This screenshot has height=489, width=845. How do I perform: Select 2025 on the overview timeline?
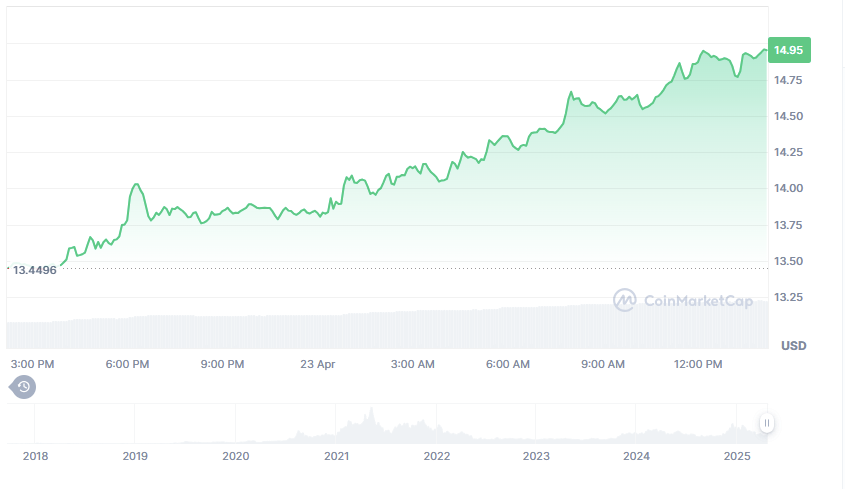pos(737,457)
